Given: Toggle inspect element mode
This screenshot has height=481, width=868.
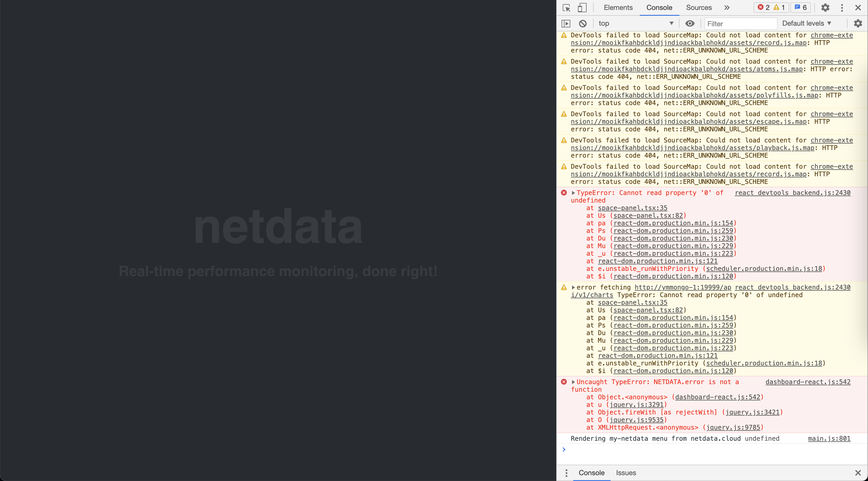Looking at the screenshot, I should [566, 7].
